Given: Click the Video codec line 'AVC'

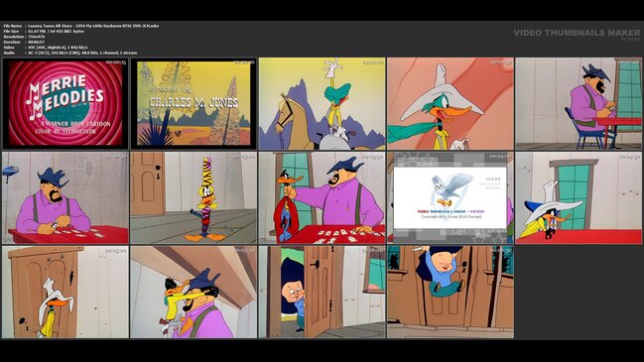Looking at the screenshot, I should (x=46, y=48).
